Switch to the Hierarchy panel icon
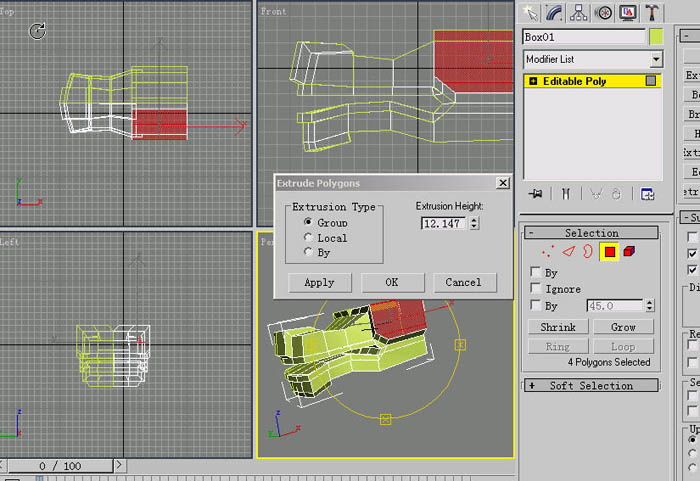This screenshot has width=700, height=481. click(579, 13)
